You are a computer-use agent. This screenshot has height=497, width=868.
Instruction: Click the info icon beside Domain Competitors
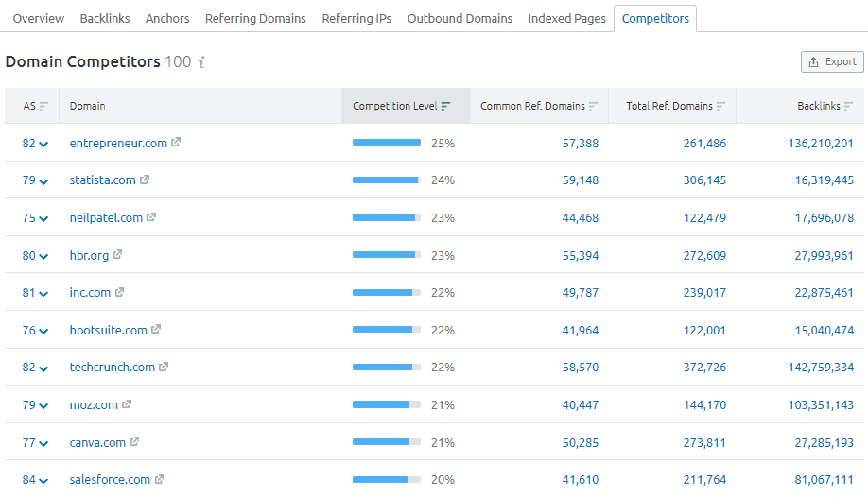[x=202, y=62]
